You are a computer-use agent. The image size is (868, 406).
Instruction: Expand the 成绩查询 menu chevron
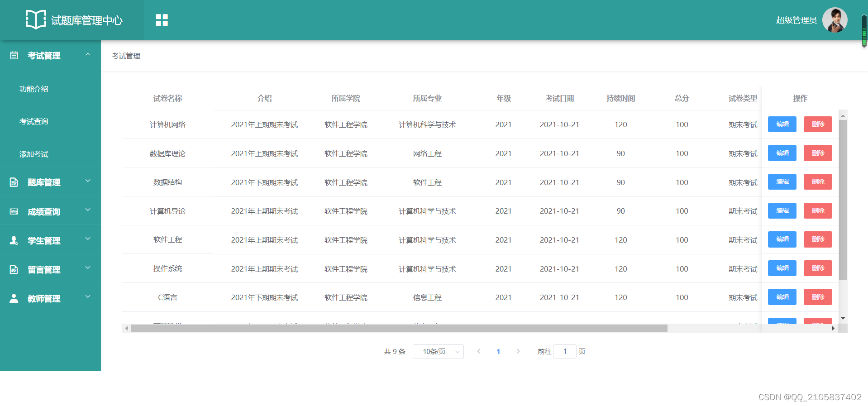88,210
